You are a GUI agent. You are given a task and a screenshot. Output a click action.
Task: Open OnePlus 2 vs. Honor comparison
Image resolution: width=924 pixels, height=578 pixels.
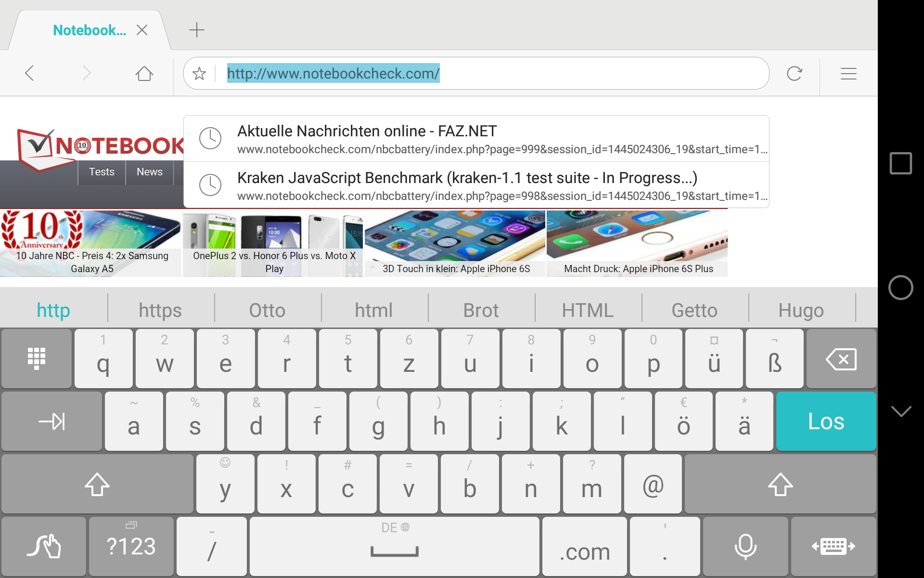click(273, 243)
